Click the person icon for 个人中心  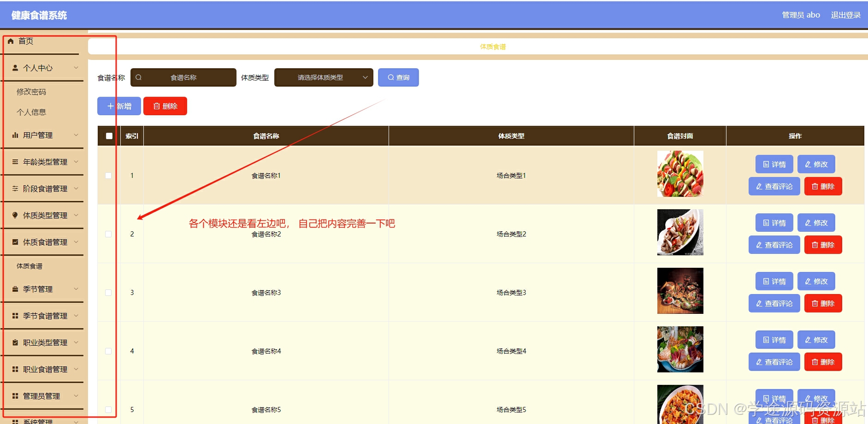(15, 68)
